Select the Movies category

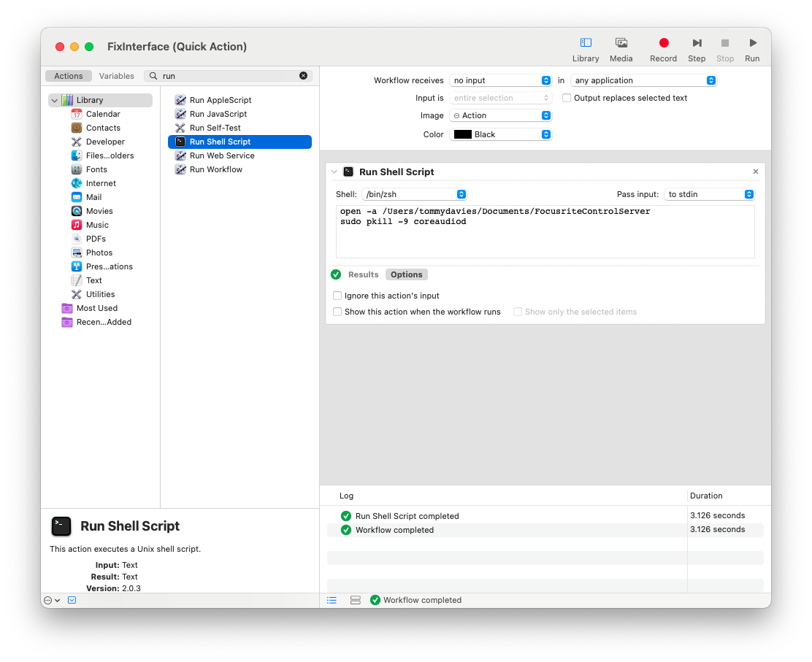(x=99, y=211)
